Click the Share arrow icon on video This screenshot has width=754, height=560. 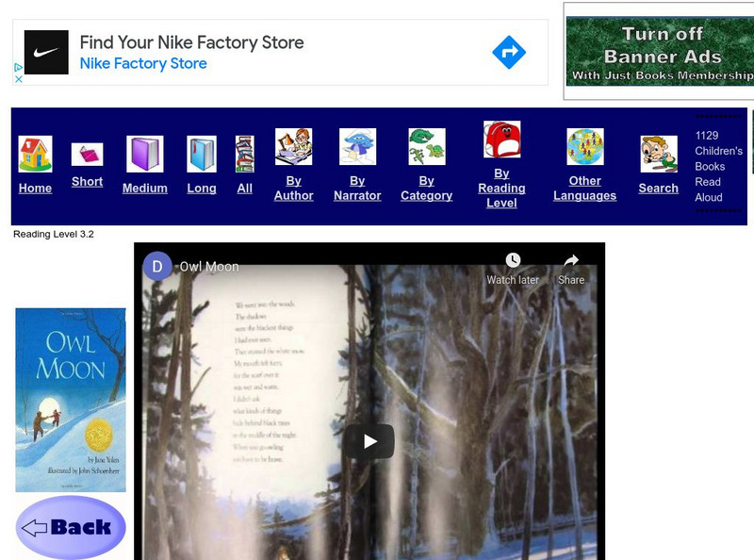571,260
